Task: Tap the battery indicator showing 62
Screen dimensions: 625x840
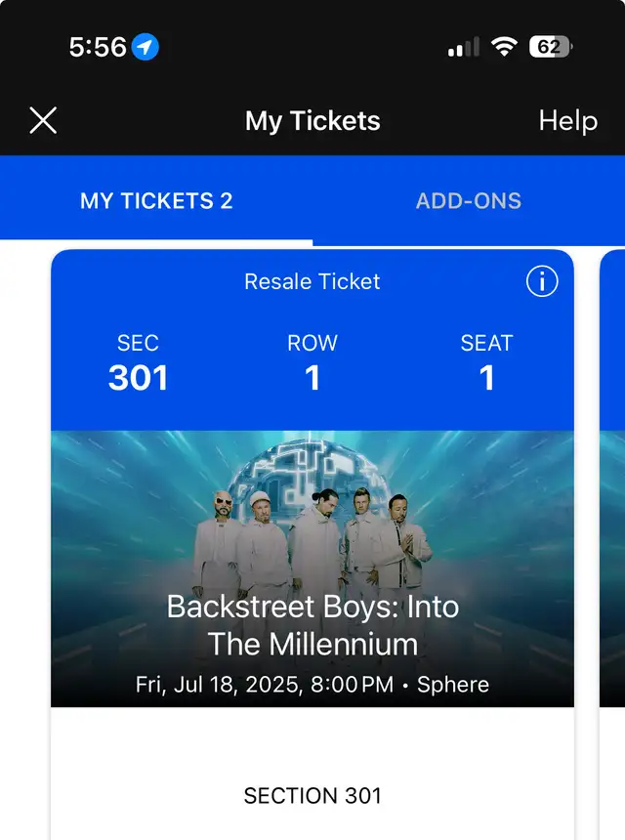Action: pos(551,47)
